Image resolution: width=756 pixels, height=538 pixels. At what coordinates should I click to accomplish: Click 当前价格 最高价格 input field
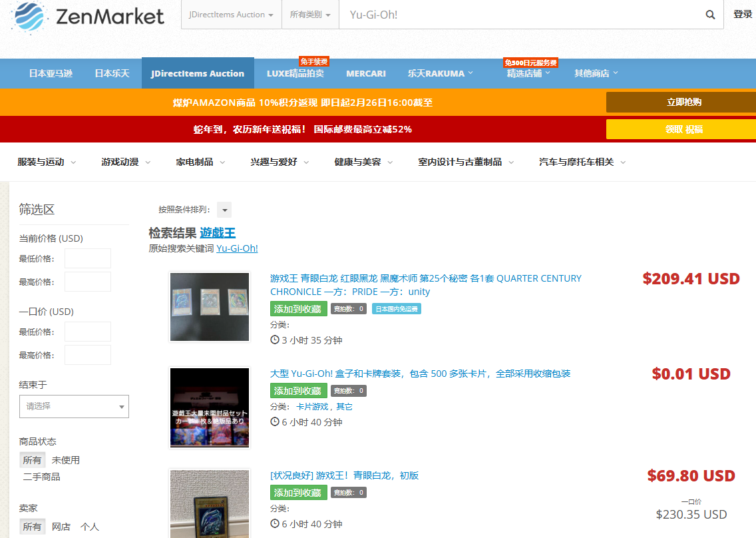pos(88,282)
